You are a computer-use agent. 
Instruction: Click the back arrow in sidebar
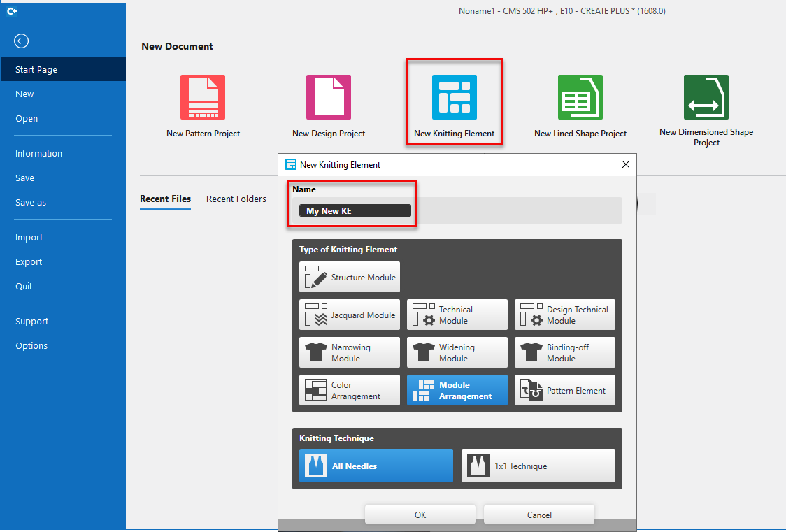click(22, 41)
